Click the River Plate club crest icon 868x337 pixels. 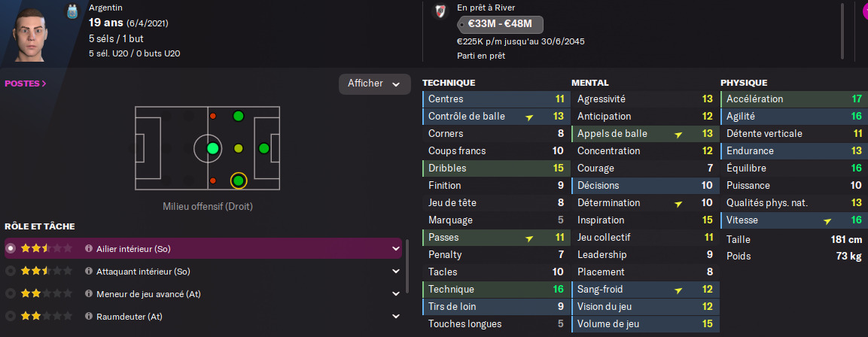point(440,11)
